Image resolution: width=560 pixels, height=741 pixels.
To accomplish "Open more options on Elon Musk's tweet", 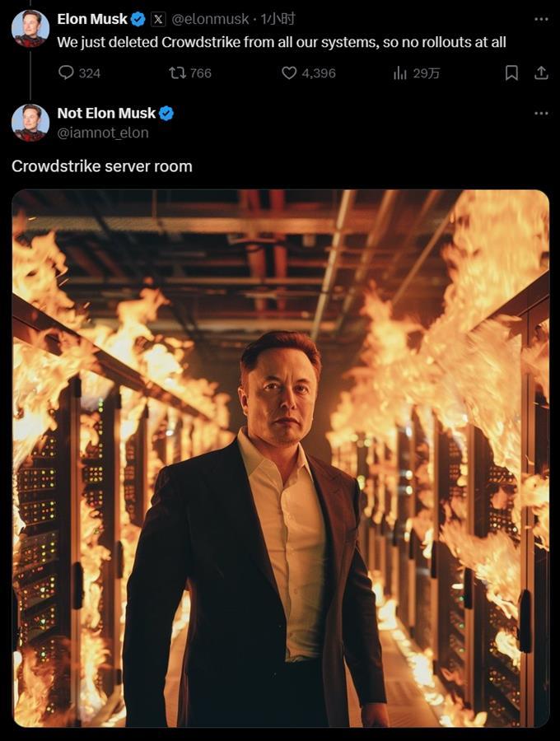I will (541, 19).
